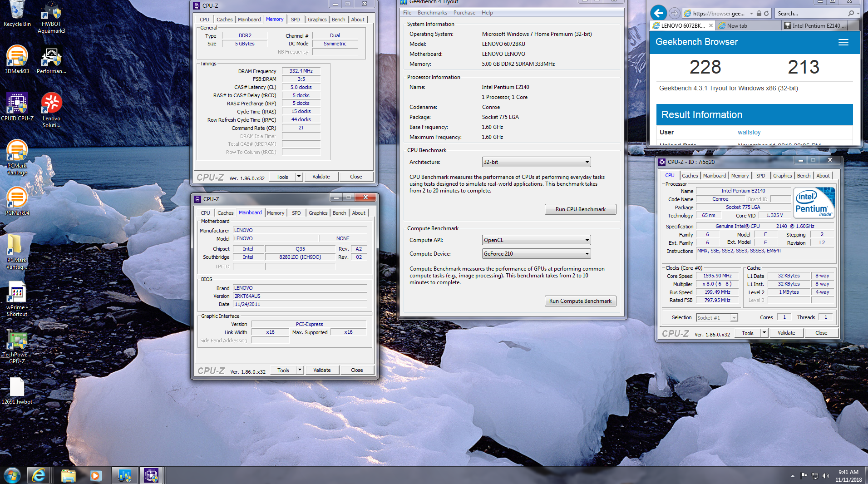Click Validate in CPU-Z ID 7i5q20 window
868x484 pixels.
tap(786, 333)
